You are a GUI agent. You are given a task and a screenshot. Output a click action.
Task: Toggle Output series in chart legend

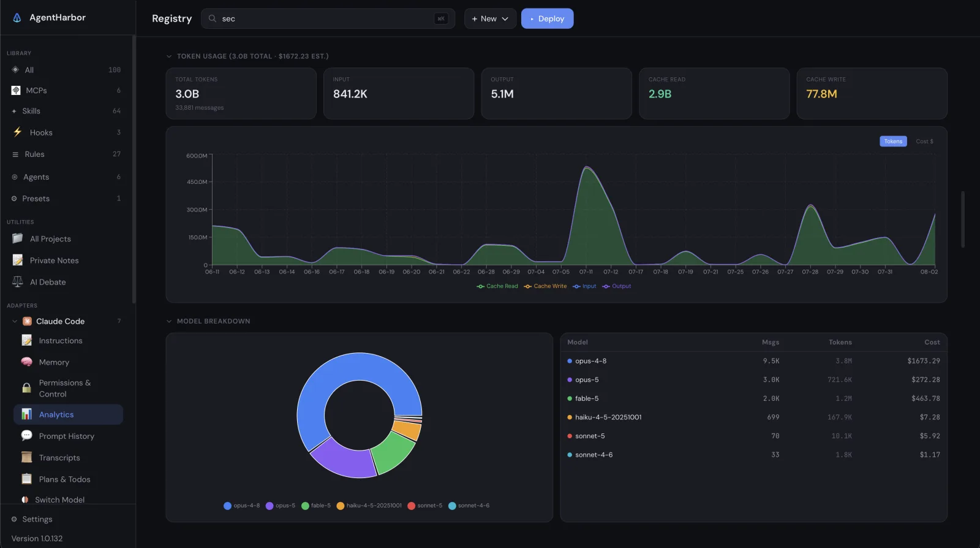pos(616,286)
